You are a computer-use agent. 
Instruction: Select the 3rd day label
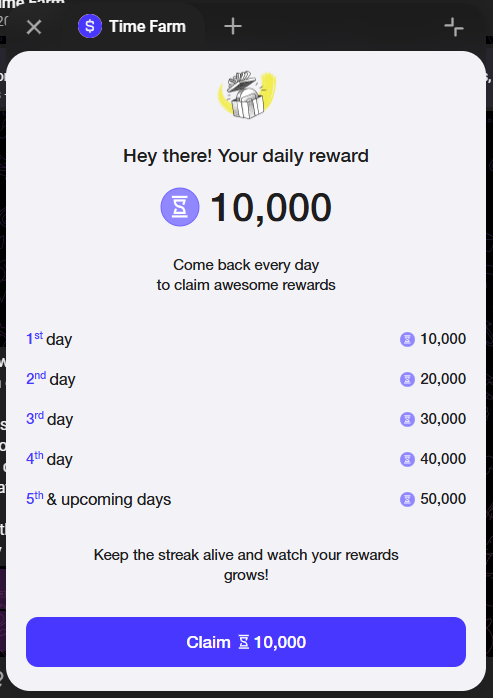point(49,419)
